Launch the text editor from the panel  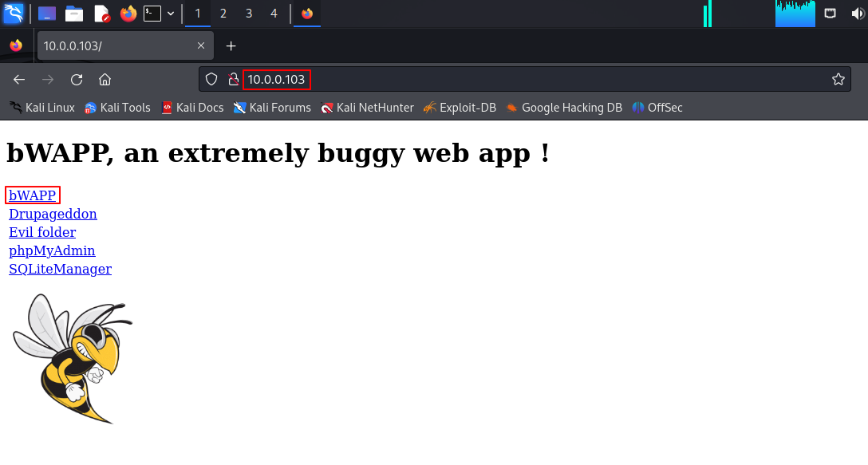[x=102, y=14]
